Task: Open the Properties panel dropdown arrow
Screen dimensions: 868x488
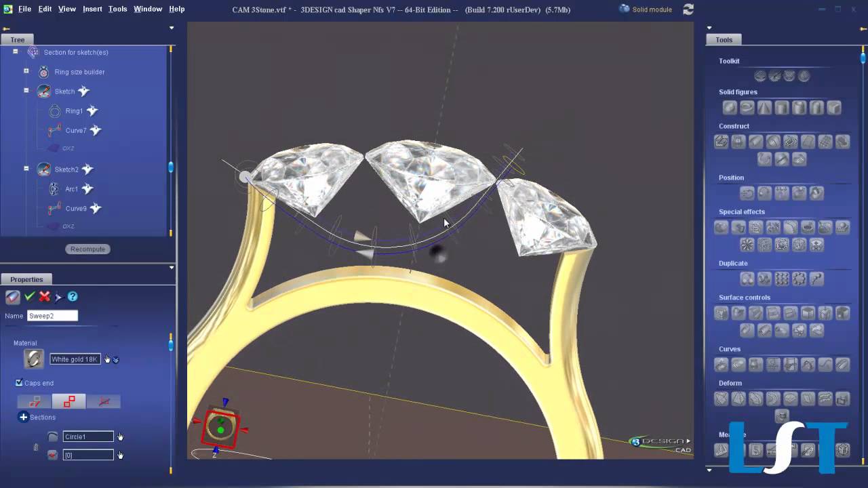Action: click(x=172, y=268)
